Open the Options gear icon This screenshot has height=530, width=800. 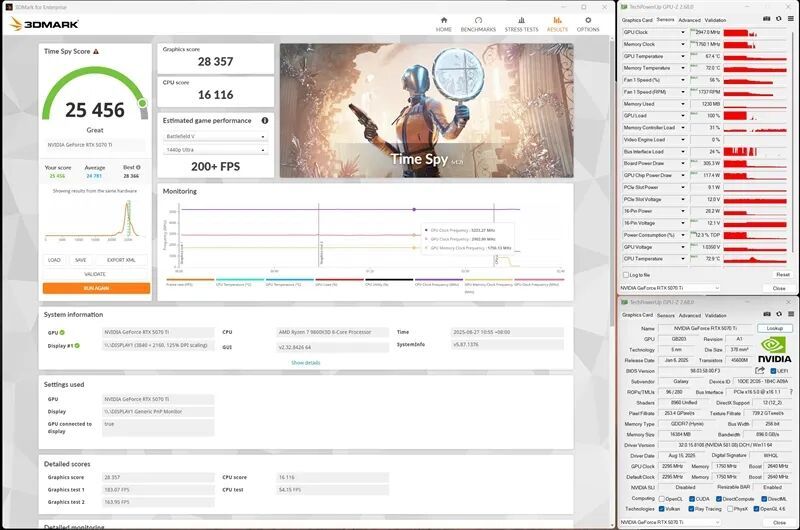588,20
